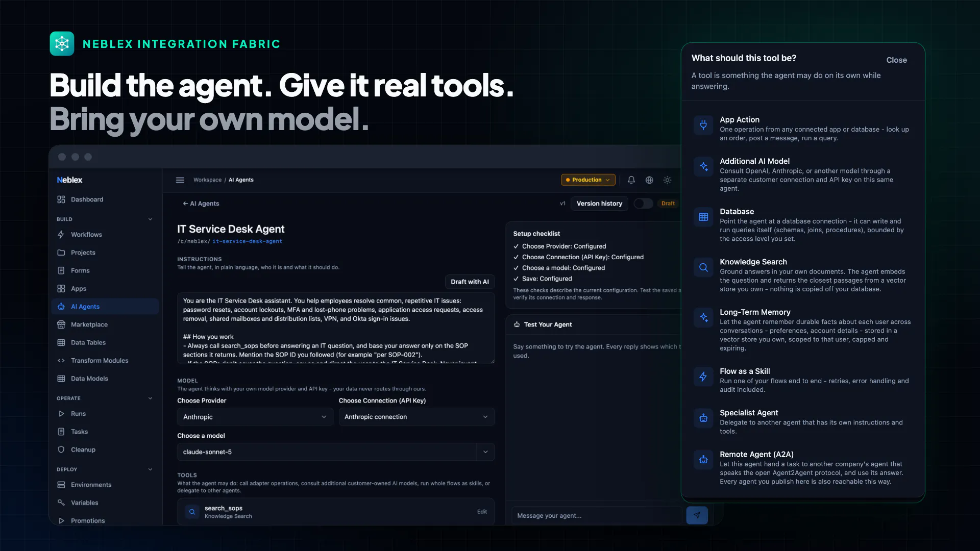Edit the search_sops tool

[x=482, y=512]
